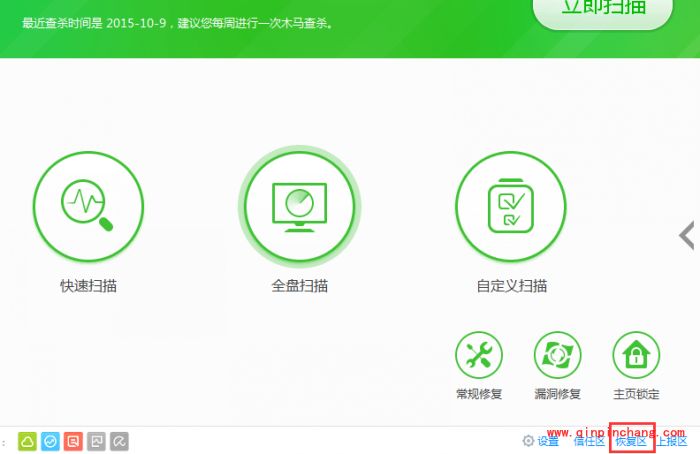
Task: Click the 快速扫描 label
Action: (x=88, y=286)
